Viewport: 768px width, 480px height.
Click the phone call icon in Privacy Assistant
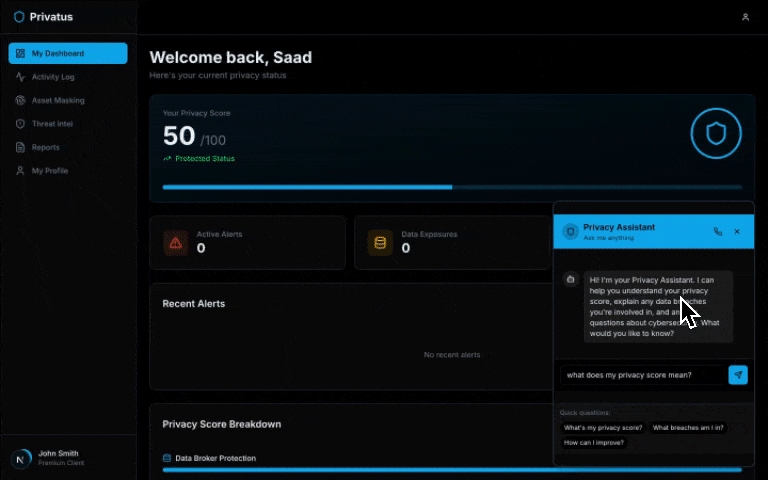point(717,231)
